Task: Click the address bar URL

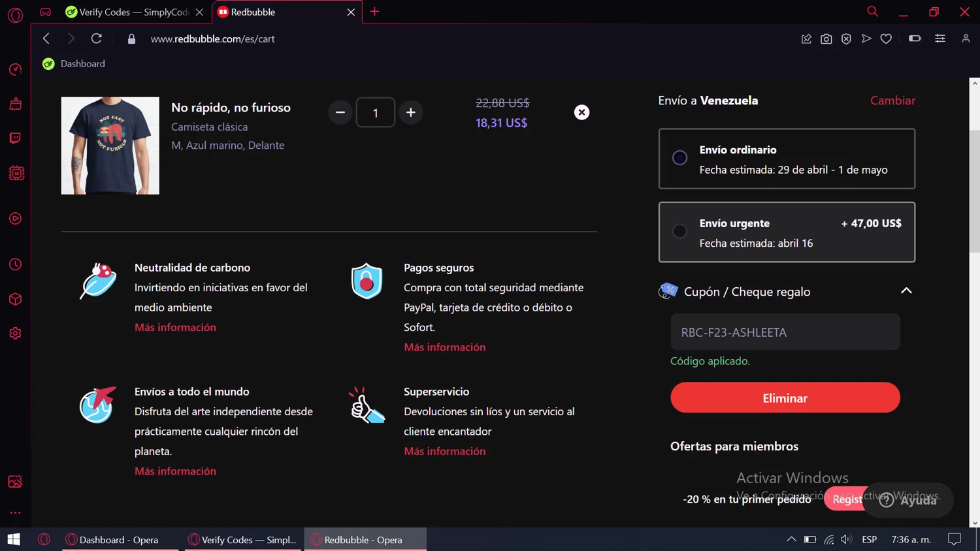Action: 213,39
